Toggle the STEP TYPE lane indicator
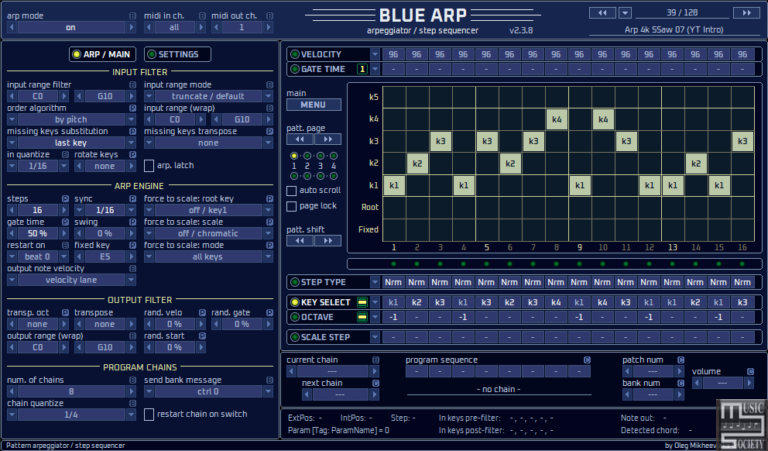Viewport: 768px width, 451px height. coord(295,282)
